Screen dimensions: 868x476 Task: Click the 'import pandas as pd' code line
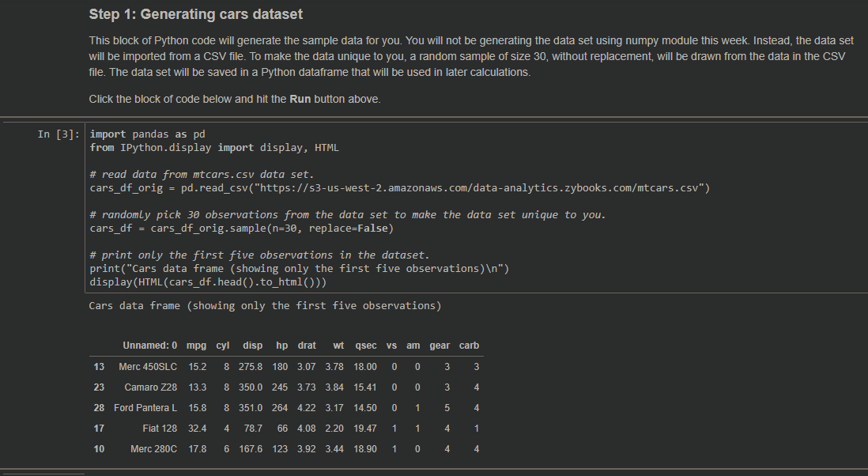[x=147, y=134]
